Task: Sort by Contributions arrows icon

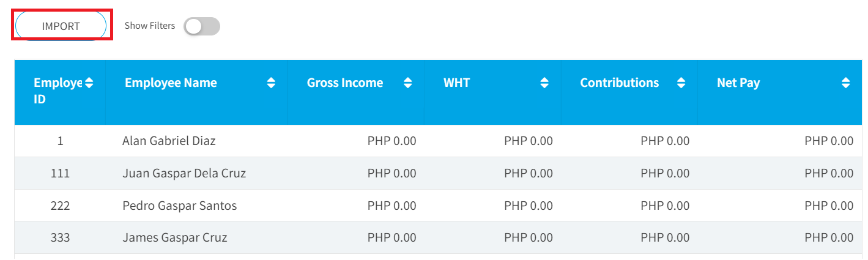Action: [681, 83]
